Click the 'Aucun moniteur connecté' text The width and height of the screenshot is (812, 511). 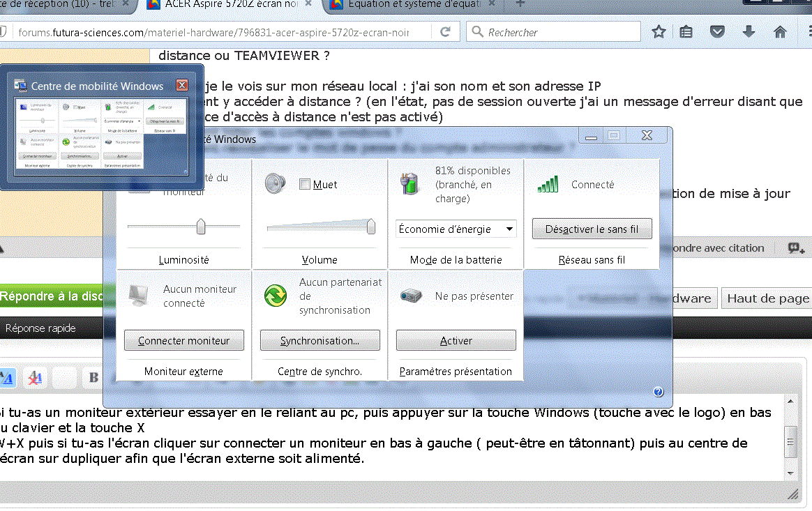200,296
